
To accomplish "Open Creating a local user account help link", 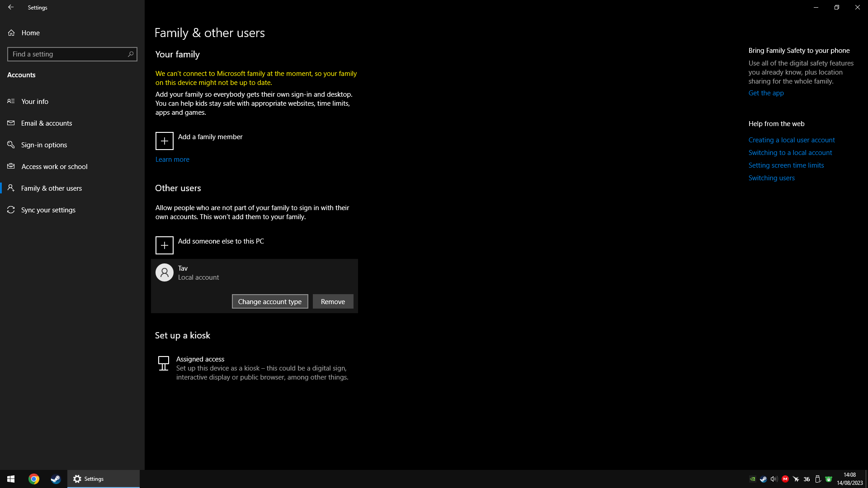I will [791, 140].
